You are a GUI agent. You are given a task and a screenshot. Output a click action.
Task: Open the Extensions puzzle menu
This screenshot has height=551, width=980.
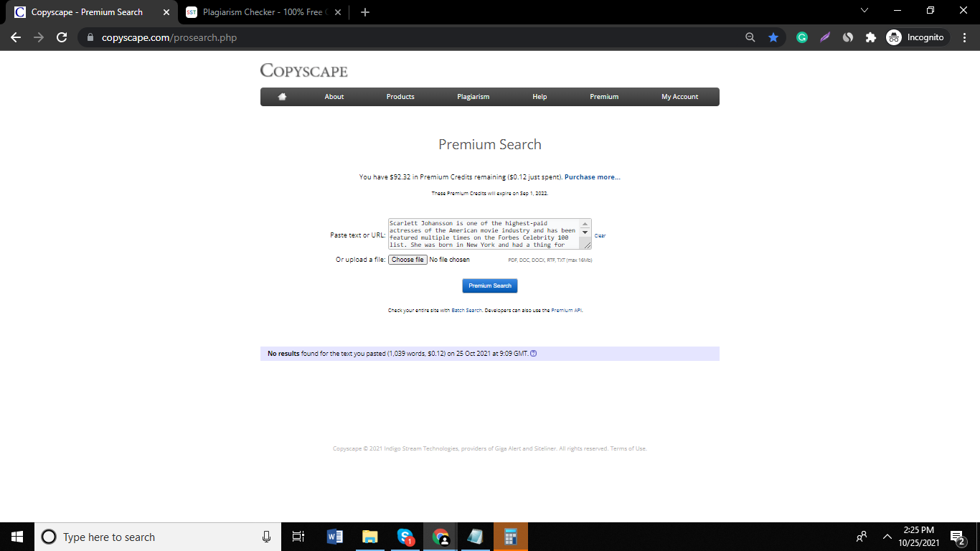point(871,37)
